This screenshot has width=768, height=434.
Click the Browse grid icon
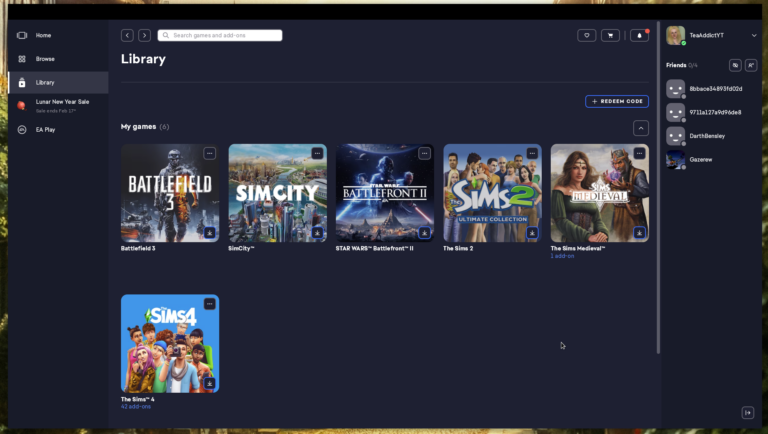click(22, 59)
